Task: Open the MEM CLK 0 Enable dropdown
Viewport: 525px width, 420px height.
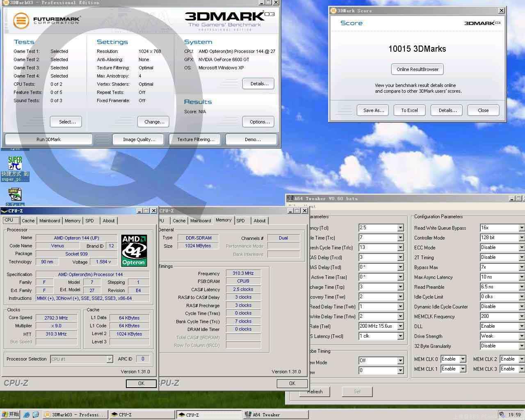Action: point(453,359)
